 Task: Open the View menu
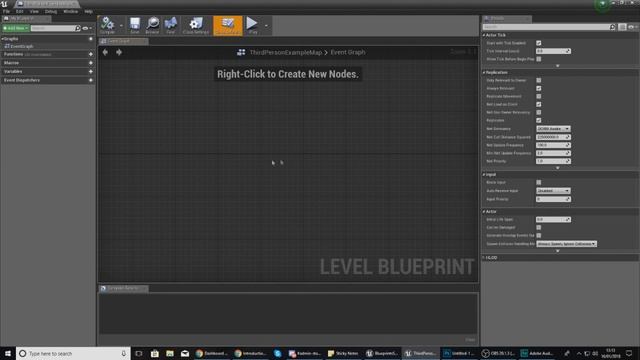(34, 11)
